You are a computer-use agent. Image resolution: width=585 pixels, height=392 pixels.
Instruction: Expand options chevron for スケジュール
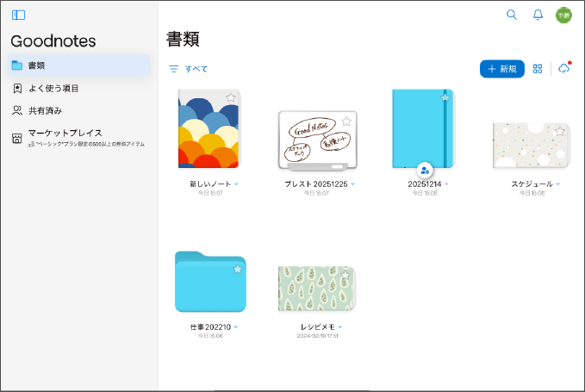click(557, 184)
